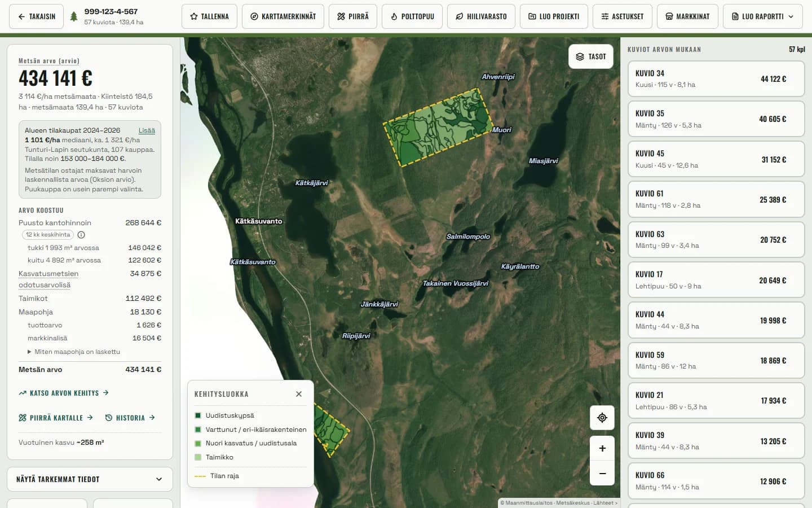This screenshot has width=812, height=508.
Task: Go back with the Takaisin button
Action: 36,16
